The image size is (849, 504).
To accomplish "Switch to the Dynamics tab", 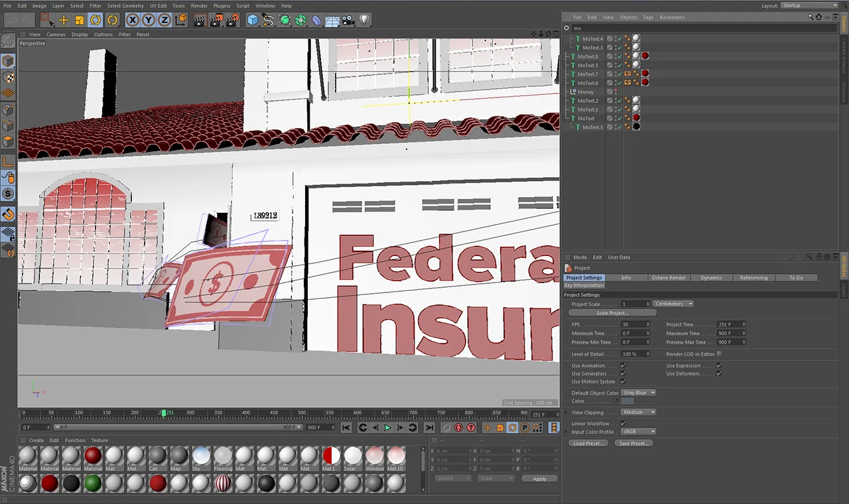I will (x=711, y=278).
